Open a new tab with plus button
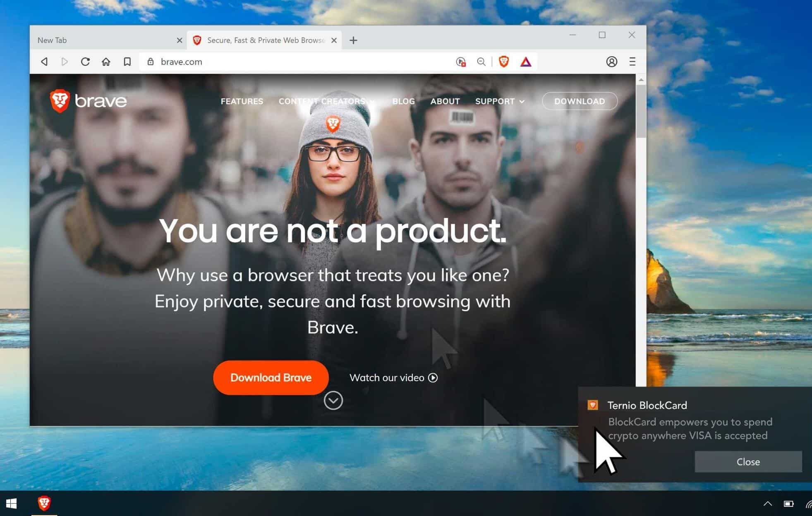 tap(353, 40)
